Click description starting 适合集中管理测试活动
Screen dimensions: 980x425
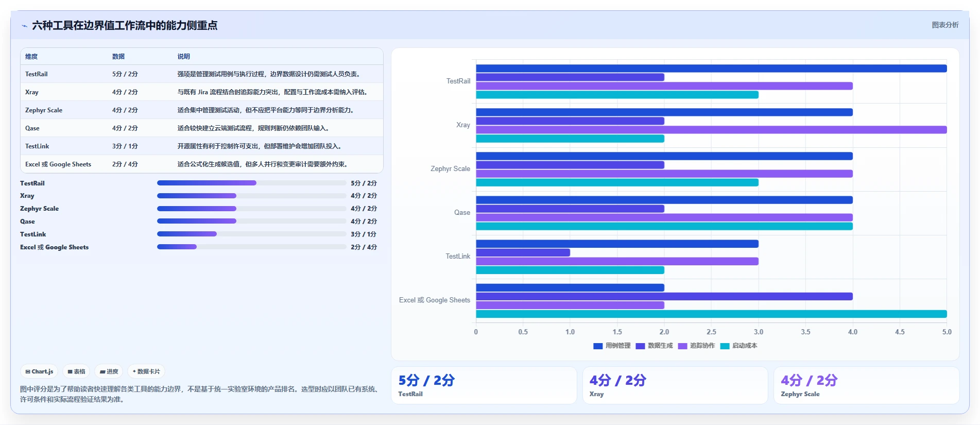(266, 110)
